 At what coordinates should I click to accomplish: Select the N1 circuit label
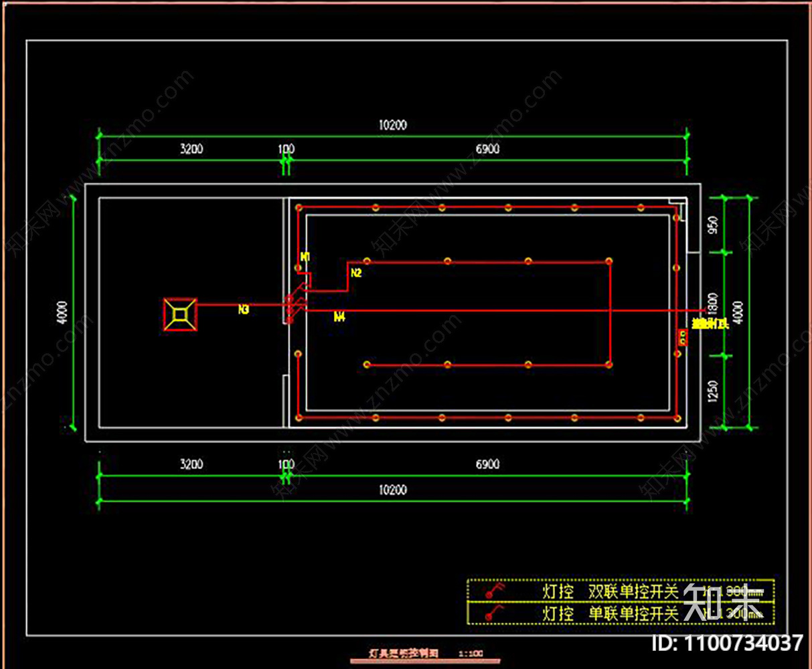pos(305,257)
